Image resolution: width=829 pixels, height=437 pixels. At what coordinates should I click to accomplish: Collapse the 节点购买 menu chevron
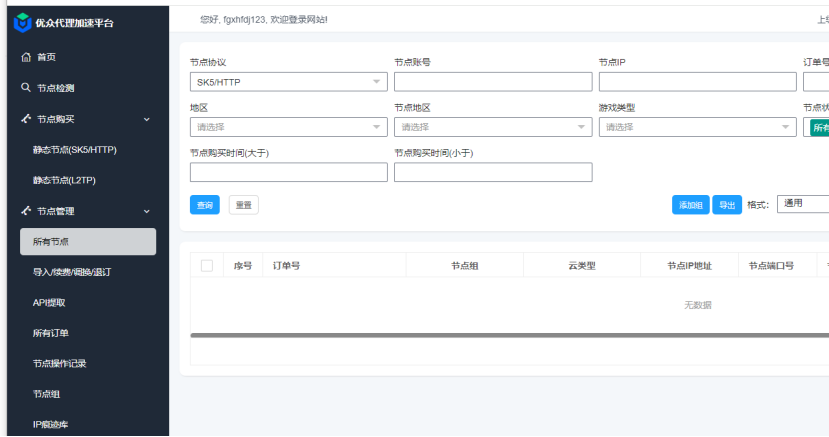[147, 119]
